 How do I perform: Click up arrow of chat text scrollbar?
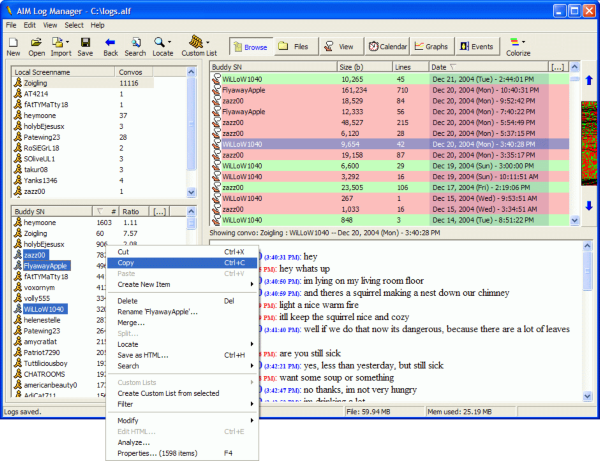coord(587,246)
